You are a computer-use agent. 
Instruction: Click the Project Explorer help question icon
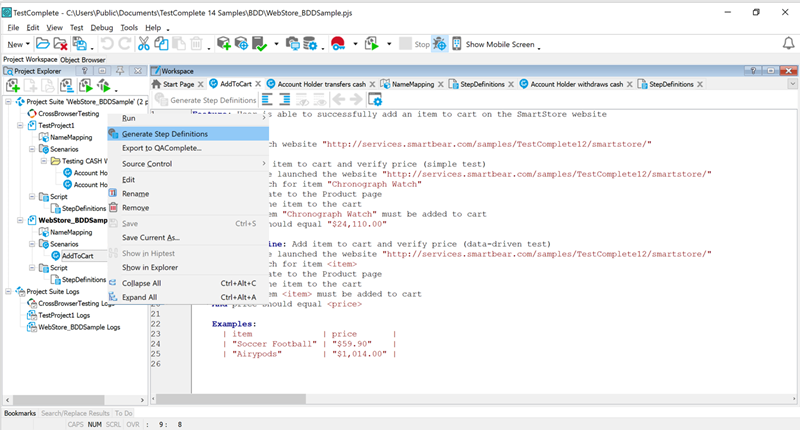[x=85, y=71]
